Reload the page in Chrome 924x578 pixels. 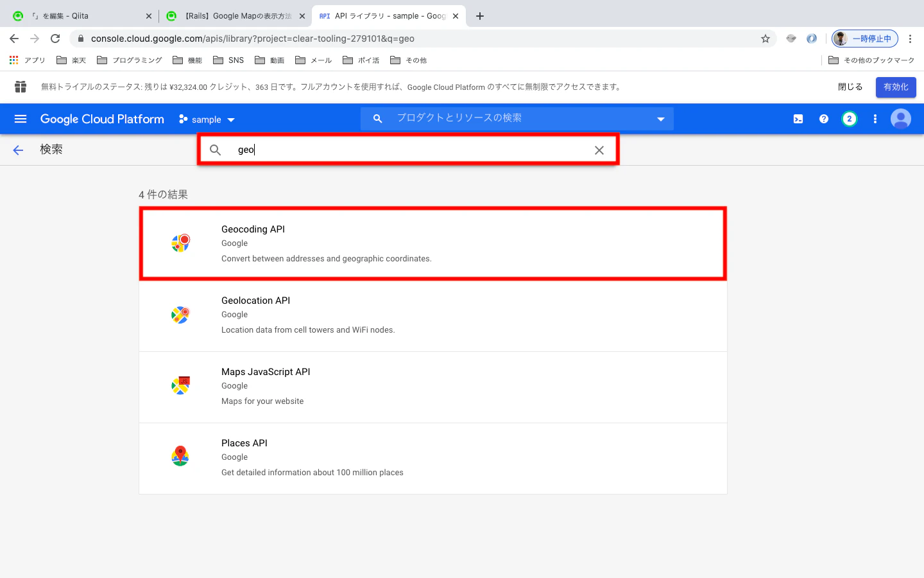click(55, 39)
